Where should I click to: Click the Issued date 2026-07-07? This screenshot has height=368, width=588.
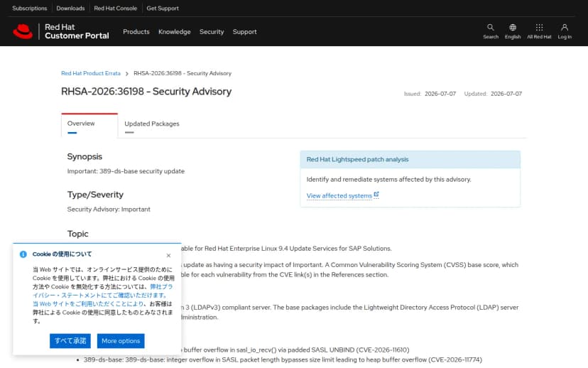440,94
